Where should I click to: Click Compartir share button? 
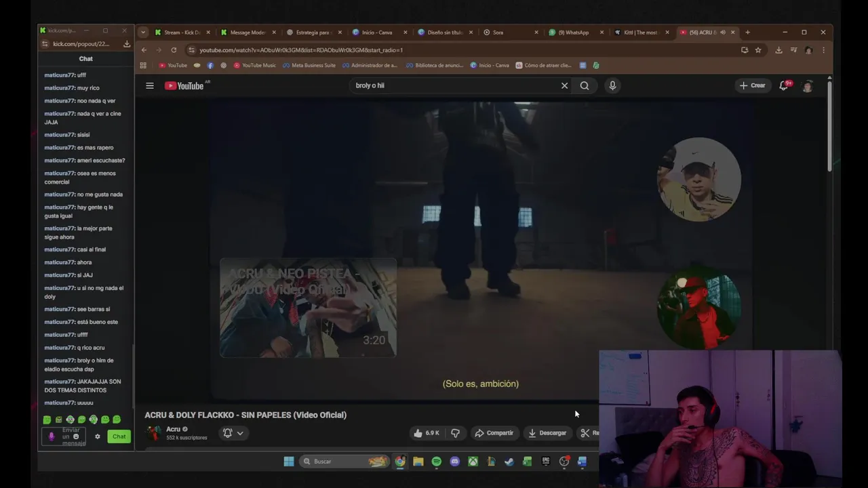(x=494, y=433)
